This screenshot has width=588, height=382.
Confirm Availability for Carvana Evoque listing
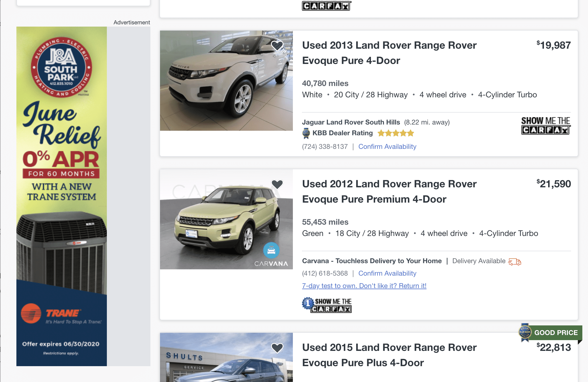pyautogui.click(x=387, y=273)
